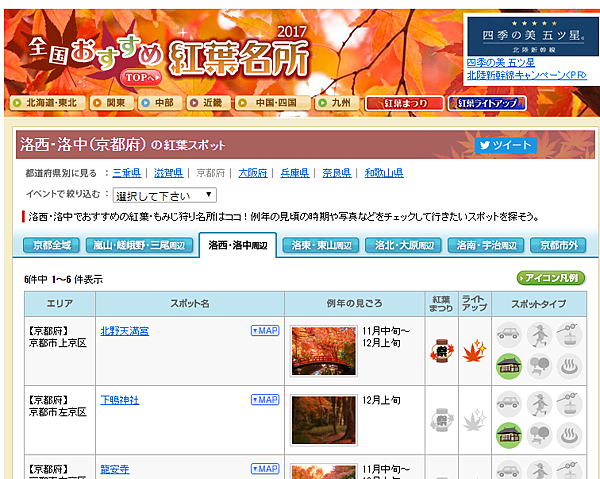
Task: Click 例年の見ごろ column header
Action: point(354,304)
